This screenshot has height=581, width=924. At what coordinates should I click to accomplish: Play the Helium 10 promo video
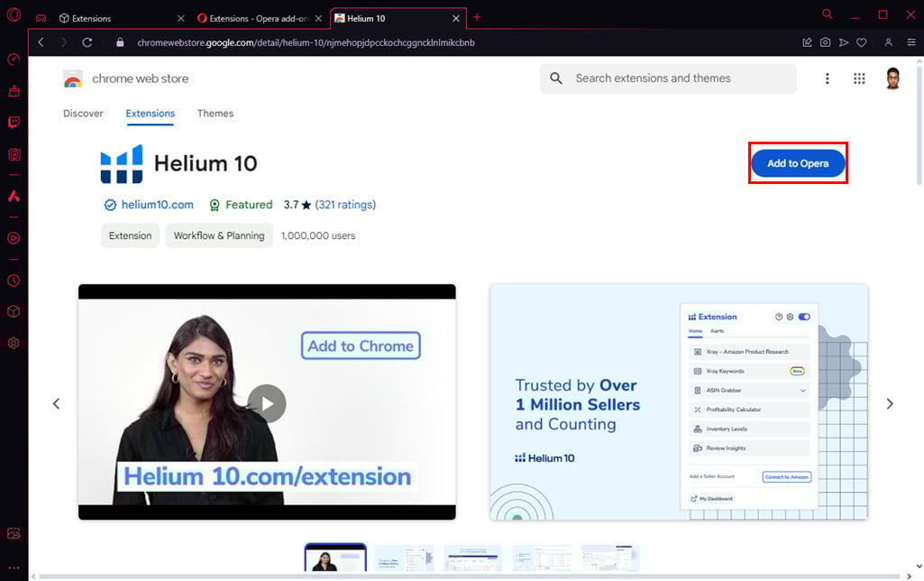(267, 403)
